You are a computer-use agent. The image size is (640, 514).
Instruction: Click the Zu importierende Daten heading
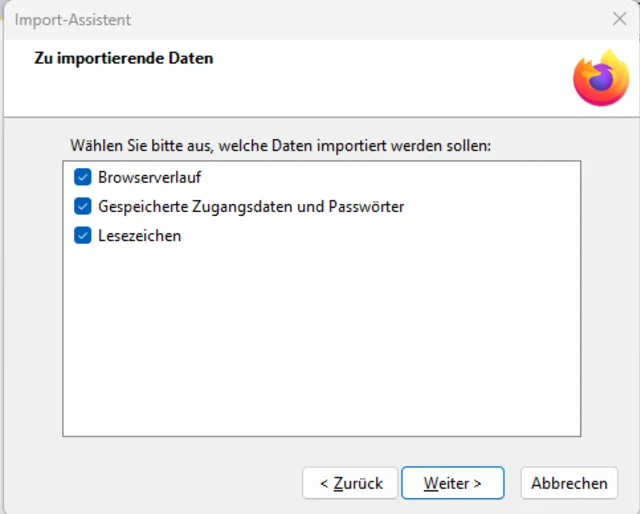(x=124, y=58)
